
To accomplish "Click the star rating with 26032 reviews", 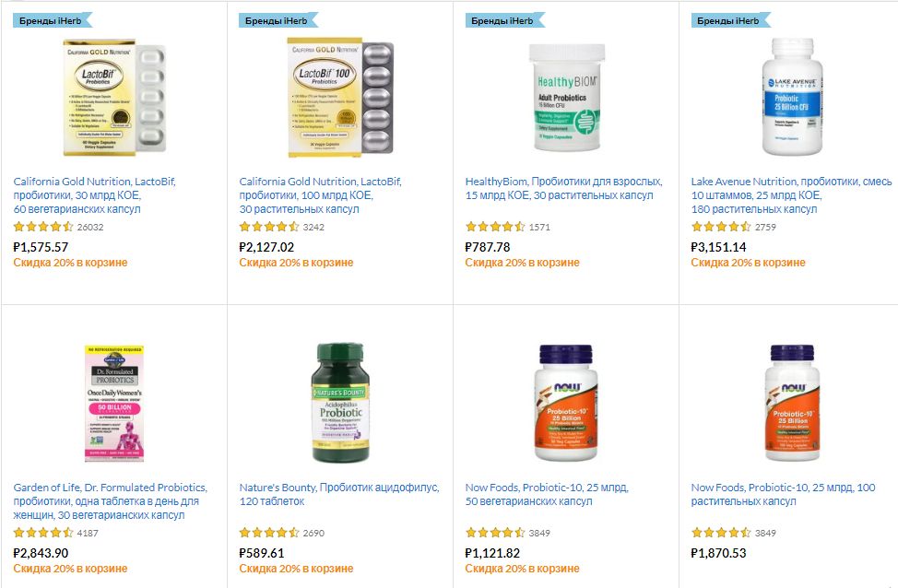I will pos(43,227).
